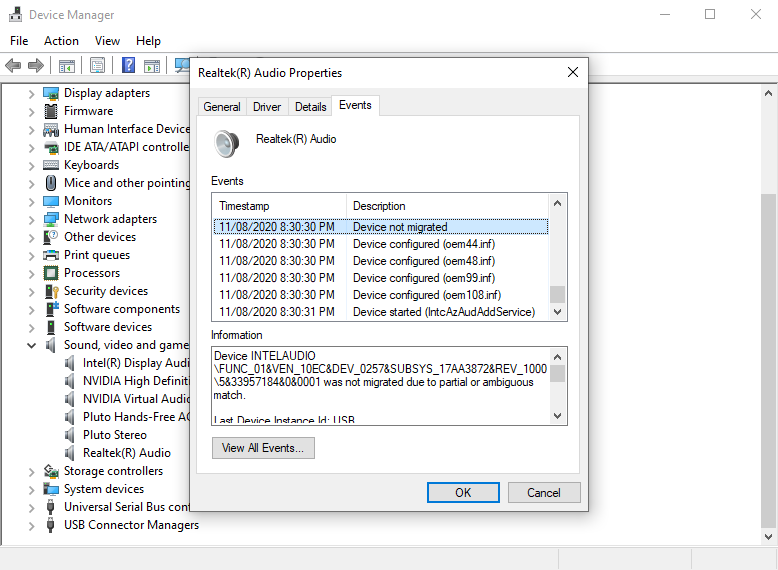
Task: Click the device tree scroll up arrow
Action: (769, 93)
